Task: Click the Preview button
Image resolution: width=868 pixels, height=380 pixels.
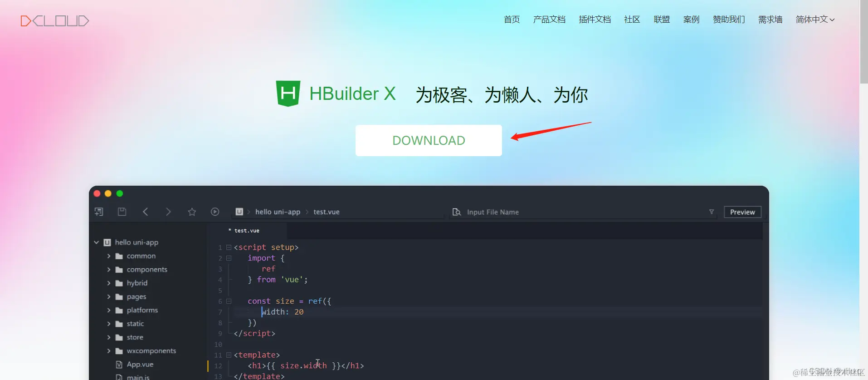Action: coord(742,212)
